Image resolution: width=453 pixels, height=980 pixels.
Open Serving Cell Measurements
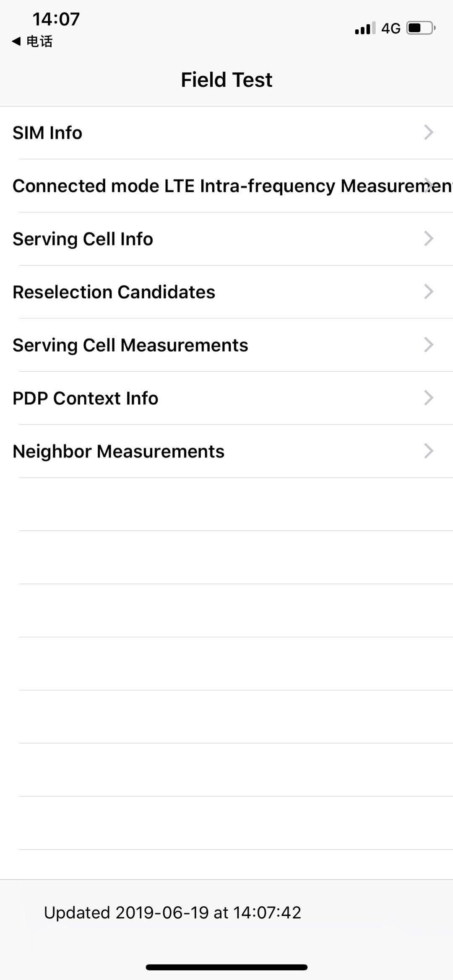coord(130,345)
